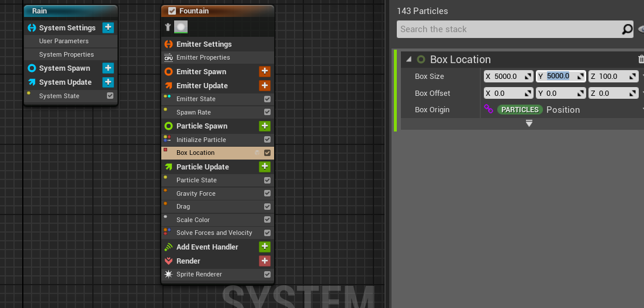
Task: Collapse the Box Location section
Action: [x=408, y=59]
